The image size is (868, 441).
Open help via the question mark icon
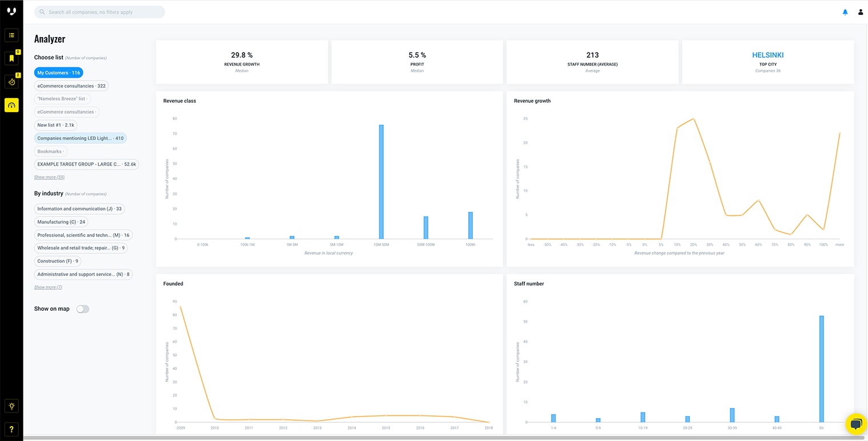point(11,429)
